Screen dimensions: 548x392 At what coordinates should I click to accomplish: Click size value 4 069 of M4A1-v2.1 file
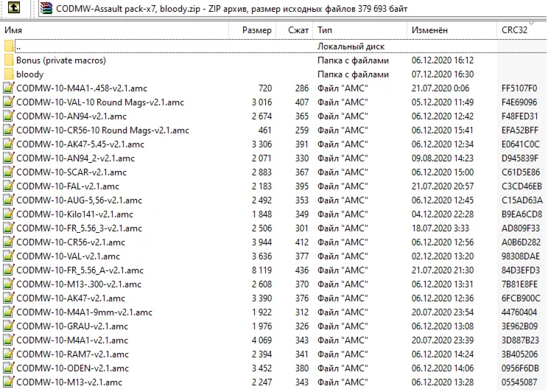coord(261,340)
